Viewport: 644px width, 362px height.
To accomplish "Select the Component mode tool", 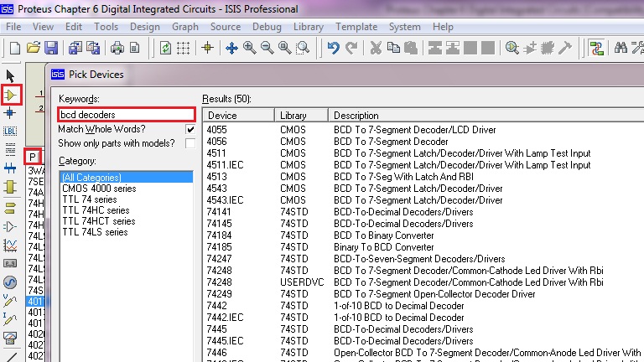I will 11,95.
